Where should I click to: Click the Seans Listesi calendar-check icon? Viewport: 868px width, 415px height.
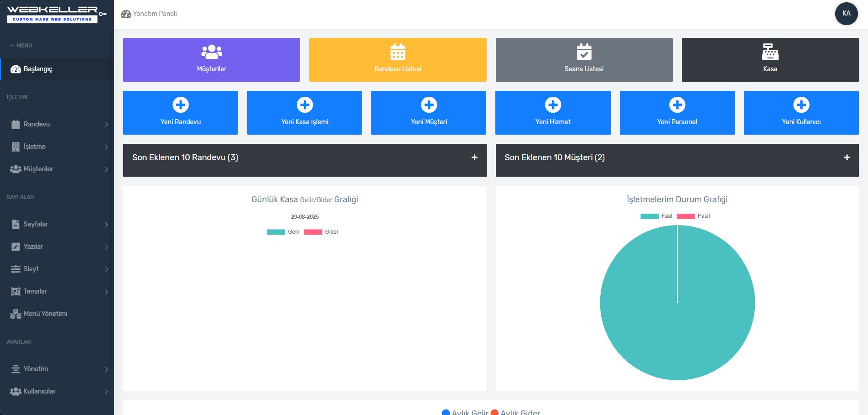click(x=584, y=52)
